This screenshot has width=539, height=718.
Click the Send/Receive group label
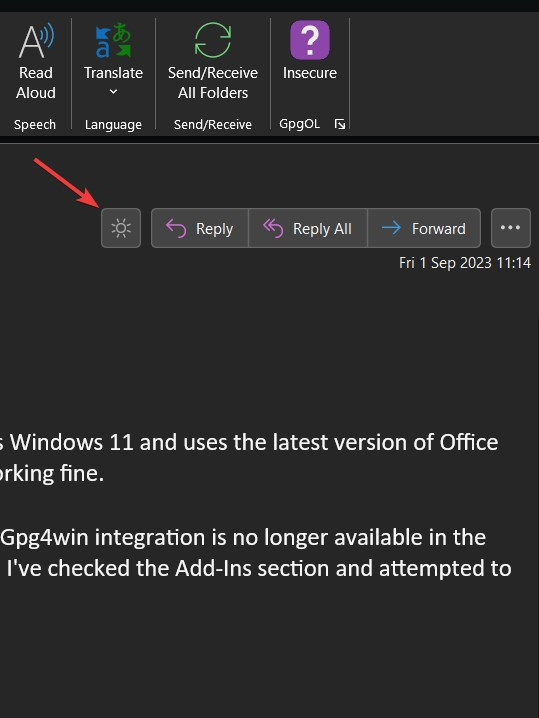pyautogui.click(x=212, y=125)
